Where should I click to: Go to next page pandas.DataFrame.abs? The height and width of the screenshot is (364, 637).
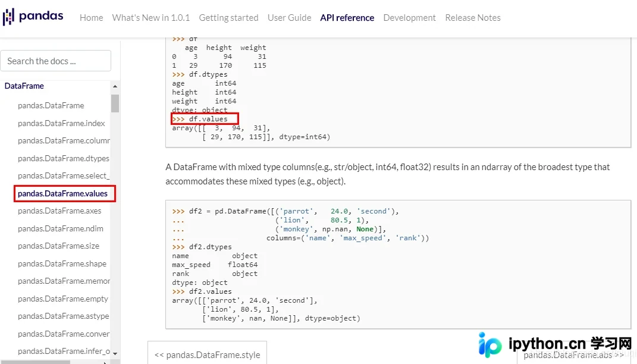[x=573, y=355]
